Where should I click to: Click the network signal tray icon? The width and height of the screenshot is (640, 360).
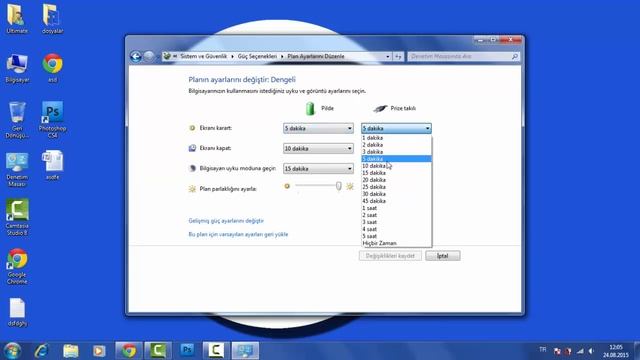pyautogui.click(x=580, y=351)
